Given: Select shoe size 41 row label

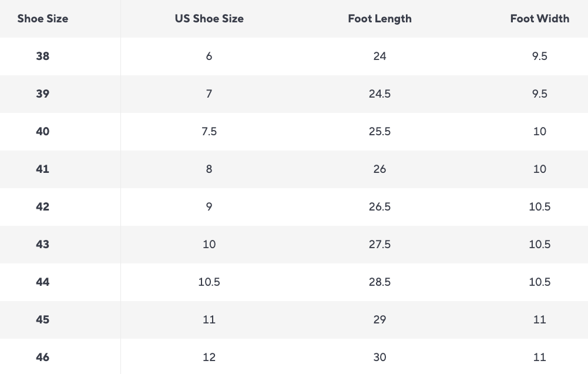Looking at the screenshot, I should pos(43,169).
